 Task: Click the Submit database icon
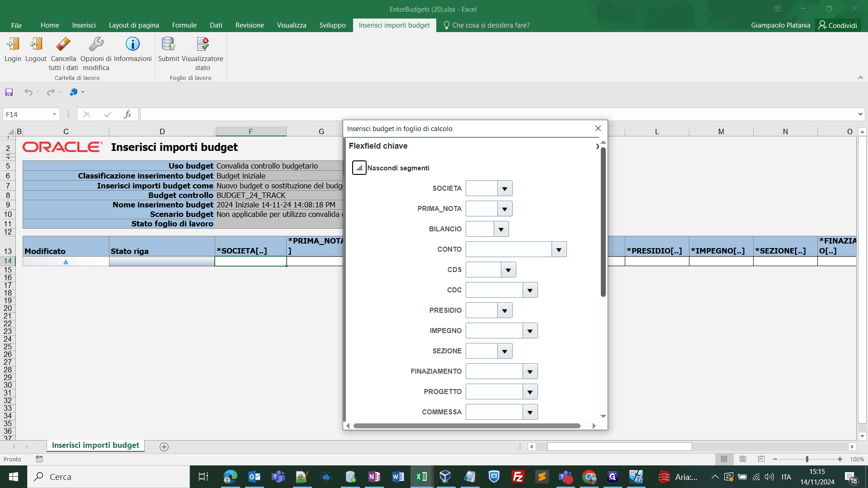coord(169,44)
